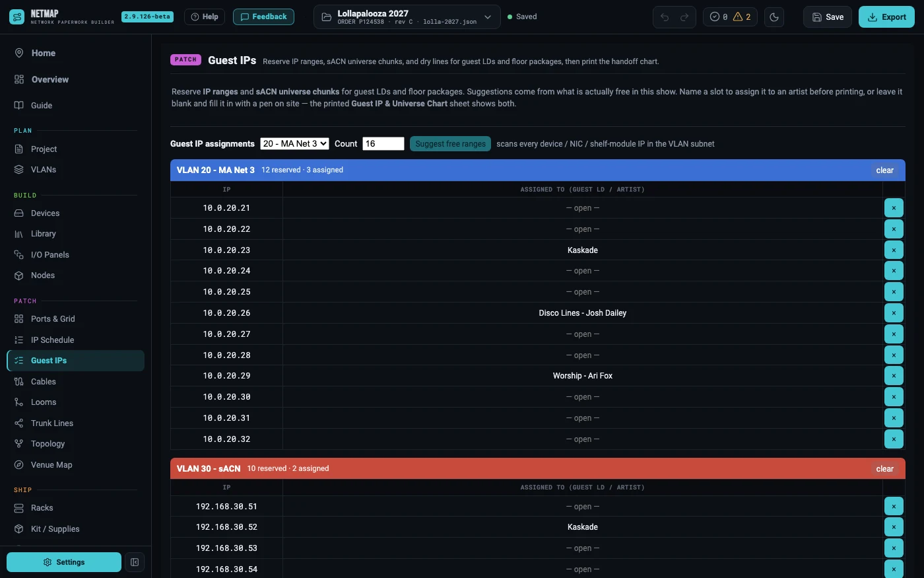
Task: Edit the Disco Lines - Josh Dailey assignment
Action: (x=583, y=313)
